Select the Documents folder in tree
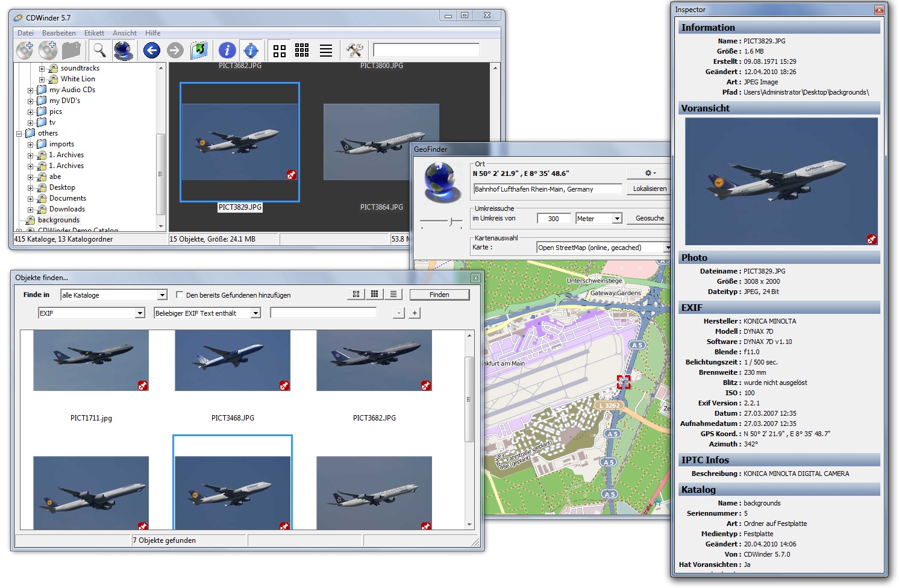The image size is (899, 588). (67, 198)
